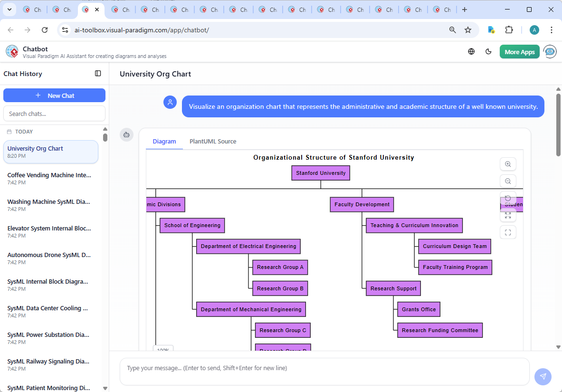Open Chrome's three-dot customize menu
This screenshot has width=562, height=392.
point(552,29)
